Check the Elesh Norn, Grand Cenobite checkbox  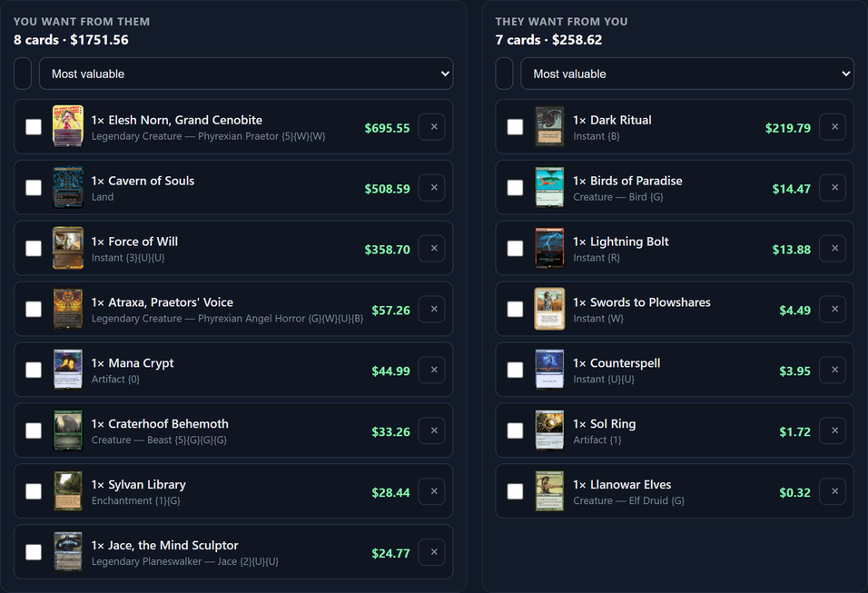pos(34,127)
